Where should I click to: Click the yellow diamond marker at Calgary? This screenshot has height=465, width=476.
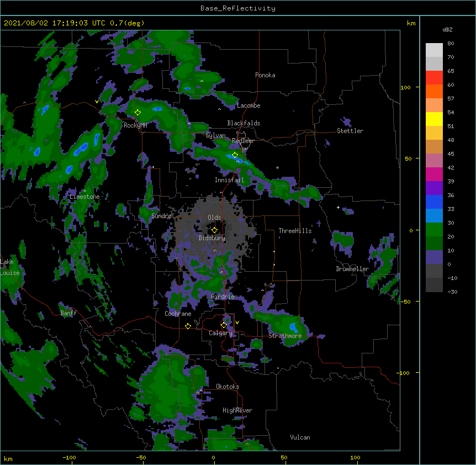coord(224,325)
